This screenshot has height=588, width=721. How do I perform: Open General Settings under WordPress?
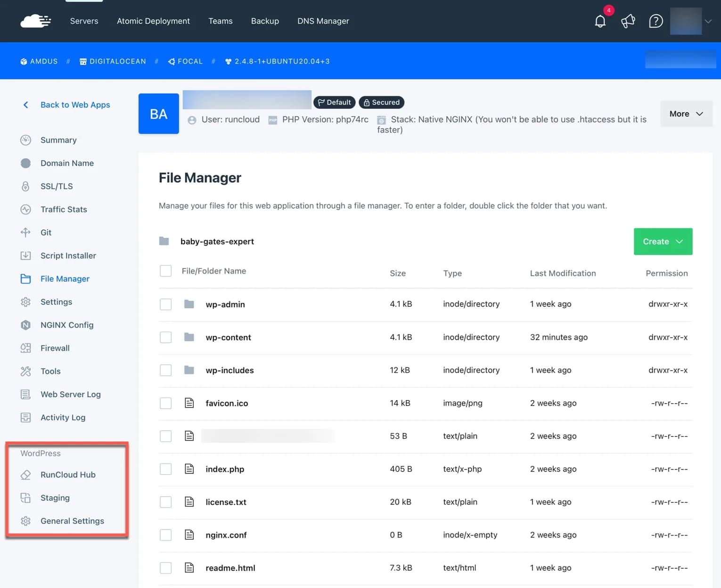click(72, 521)
